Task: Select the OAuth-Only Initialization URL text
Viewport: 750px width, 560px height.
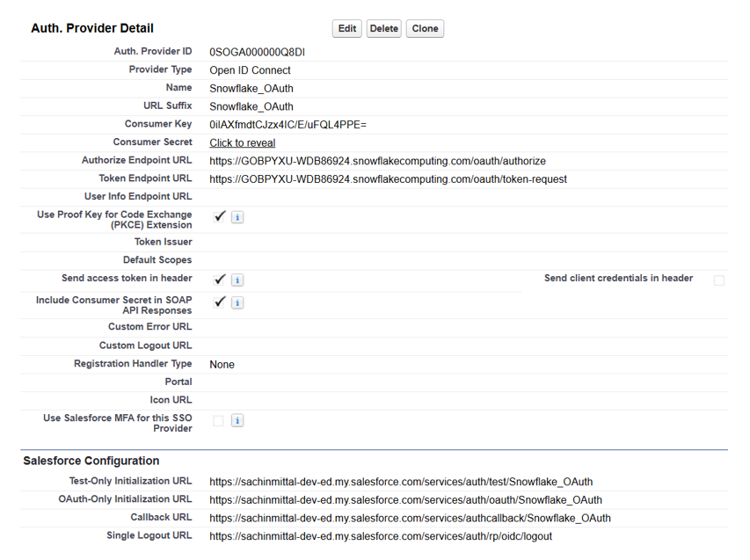Action: pyautogui.click(x=405, y=500)
